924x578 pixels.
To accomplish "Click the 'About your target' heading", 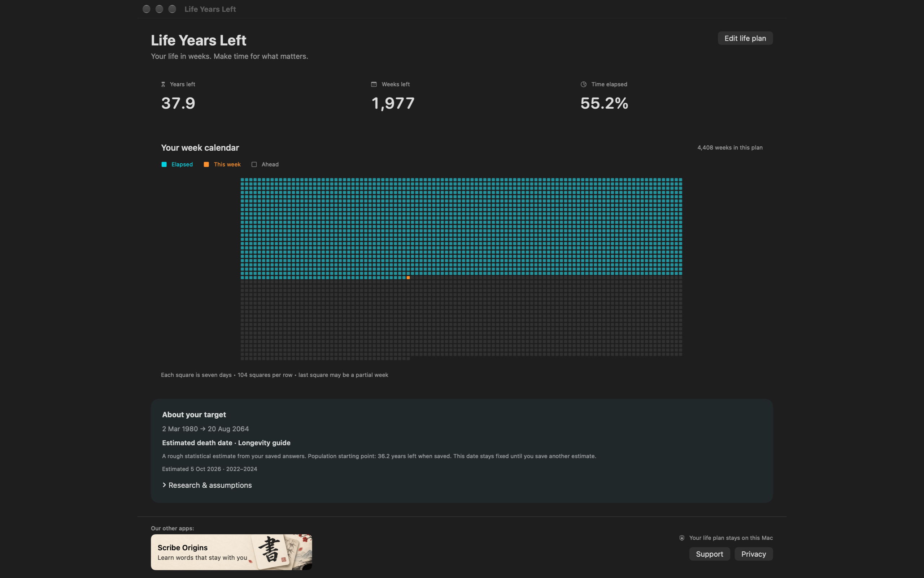I will tap(194, 415).
